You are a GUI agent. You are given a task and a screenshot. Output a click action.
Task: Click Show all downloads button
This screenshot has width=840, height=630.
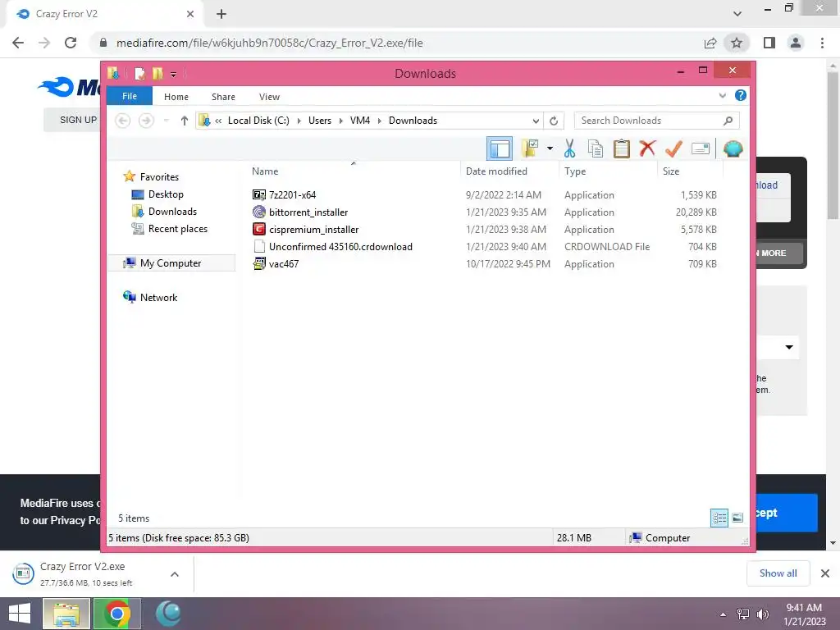(x=778, y=573)
